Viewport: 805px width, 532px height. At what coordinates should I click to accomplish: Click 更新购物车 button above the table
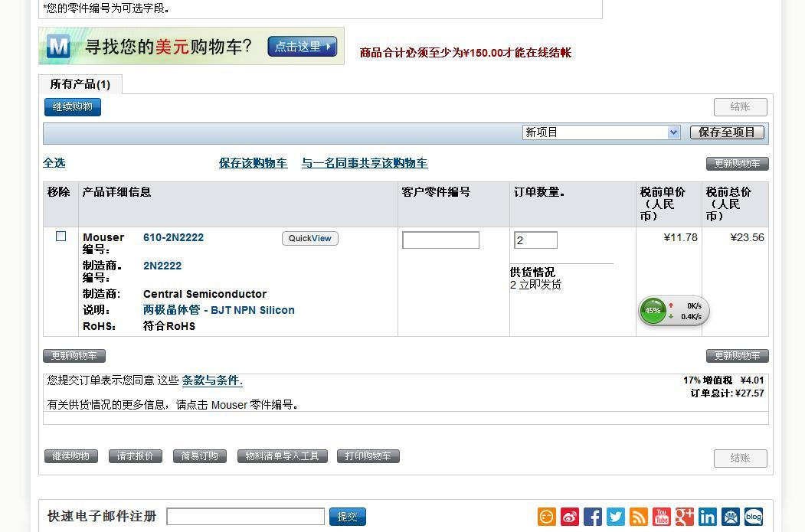(738, 164)
